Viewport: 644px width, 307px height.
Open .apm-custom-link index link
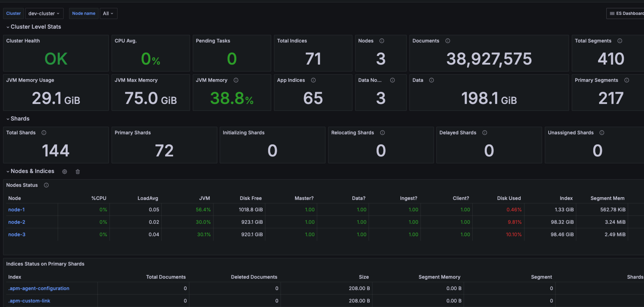coord(29,301)
